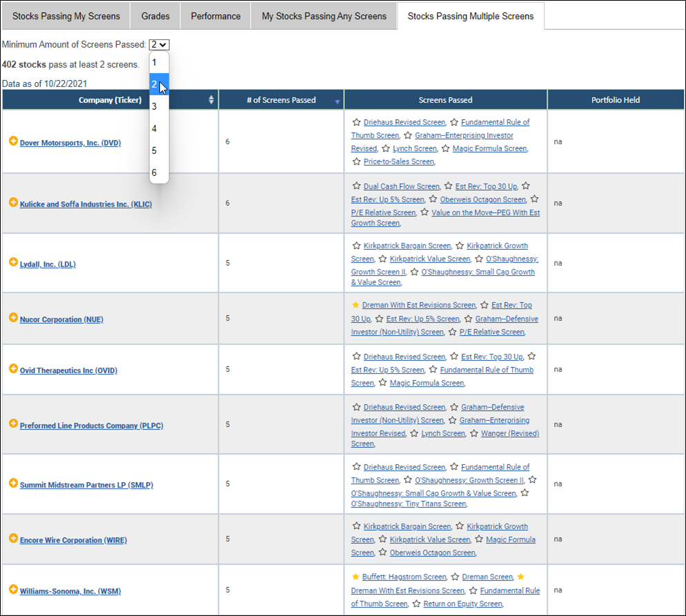Choose option 4 in screens dropdown list

(159, 128)
